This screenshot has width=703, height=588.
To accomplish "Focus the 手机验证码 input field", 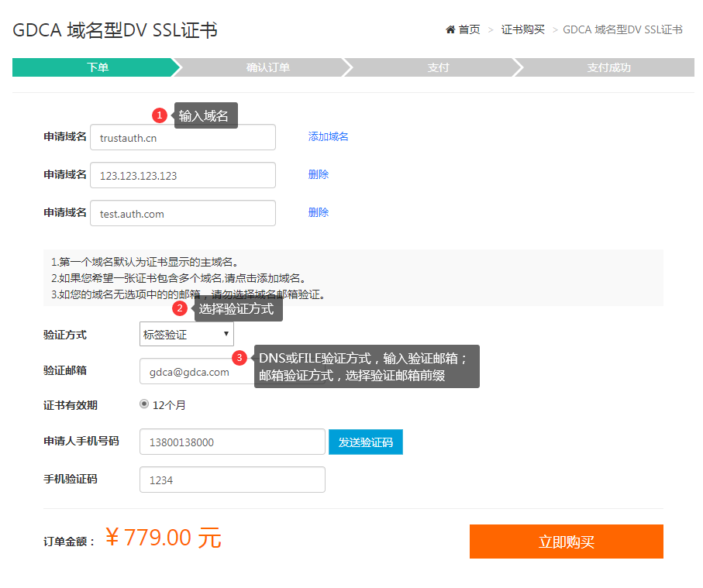I will [233, 480].
